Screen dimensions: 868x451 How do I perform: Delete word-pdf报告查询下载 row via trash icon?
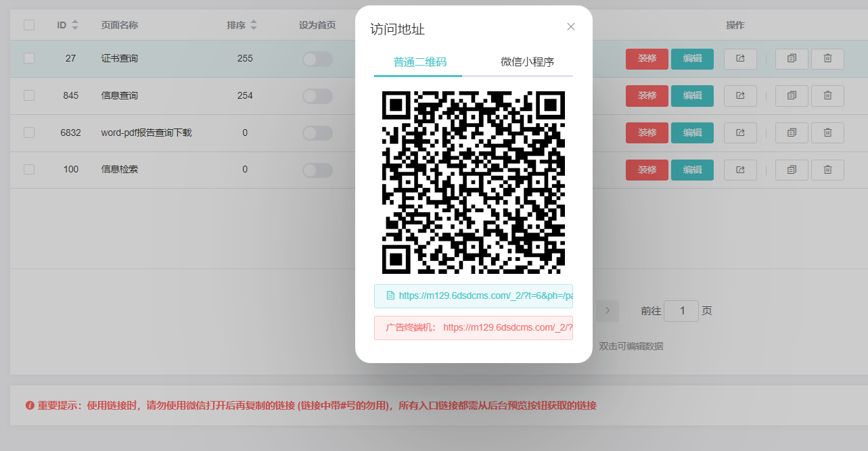(x=827, y=133)
